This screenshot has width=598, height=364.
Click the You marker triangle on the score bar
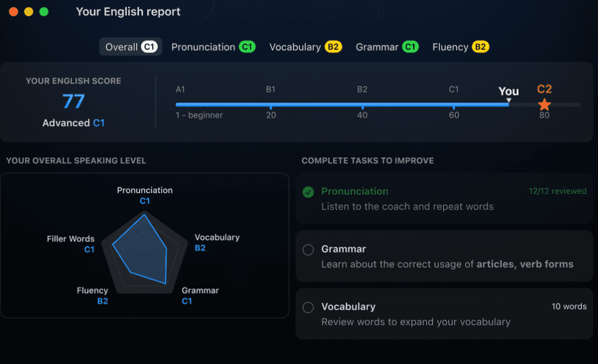coord(509,100)
